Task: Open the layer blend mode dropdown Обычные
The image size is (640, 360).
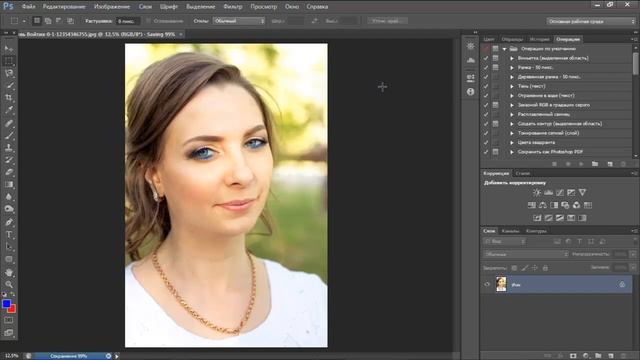Action: (x=526, y=254)
